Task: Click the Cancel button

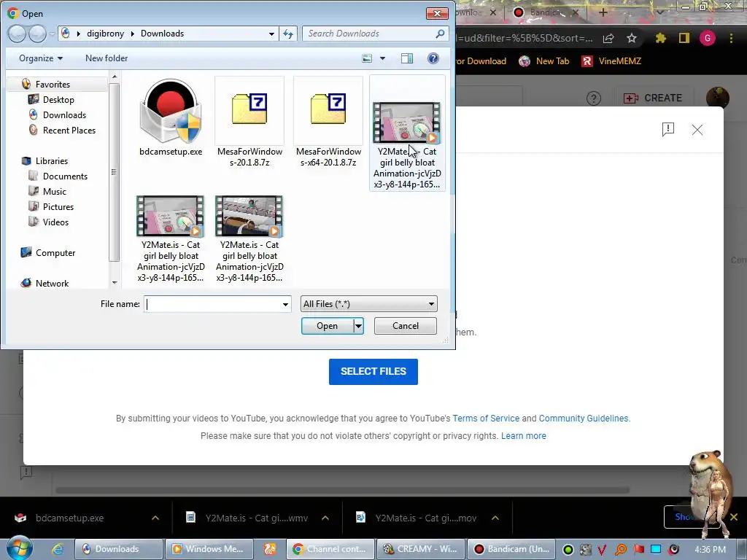Action: pyautogui.click(x=406, y=326)
